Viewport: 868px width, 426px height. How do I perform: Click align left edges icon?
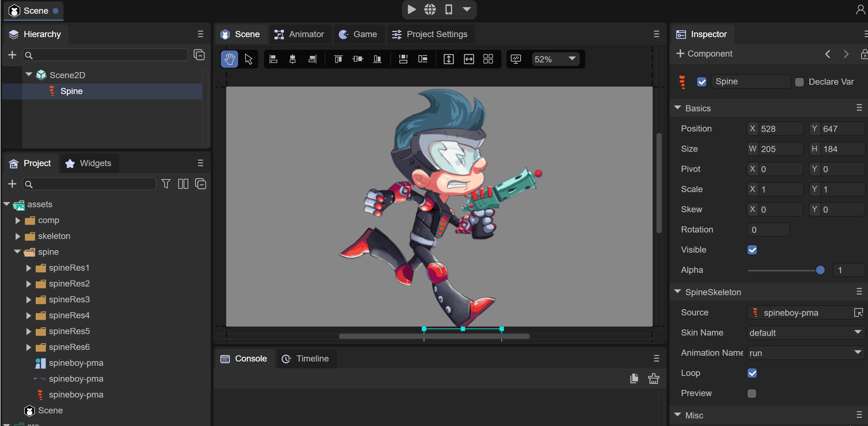(273, 59)
